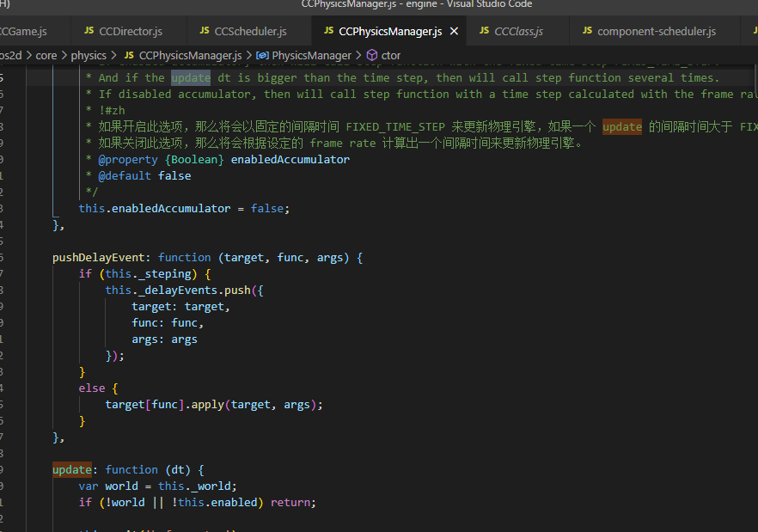The width and height of the screenshot is (758, 532).
Task: Select the CCPhysicsManager.js editor tab
Action: coord(389,32)
